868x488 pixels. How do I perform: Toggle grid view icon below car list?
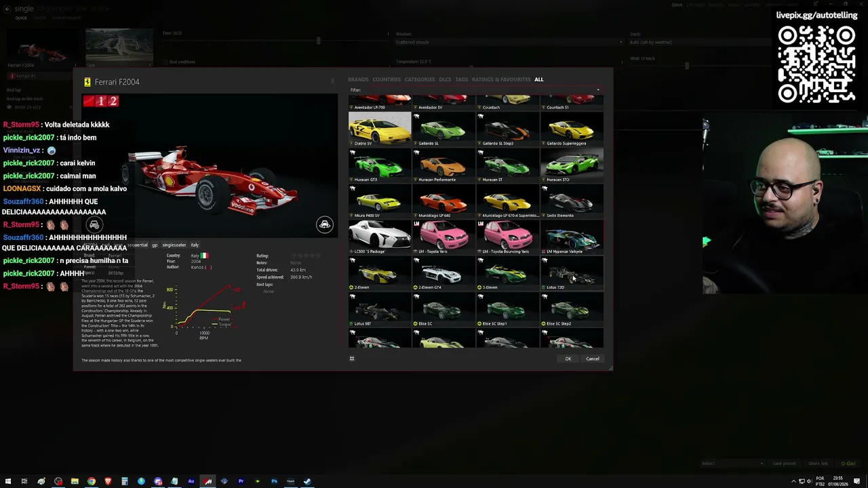pyautogui.click(x=352, y=359)
